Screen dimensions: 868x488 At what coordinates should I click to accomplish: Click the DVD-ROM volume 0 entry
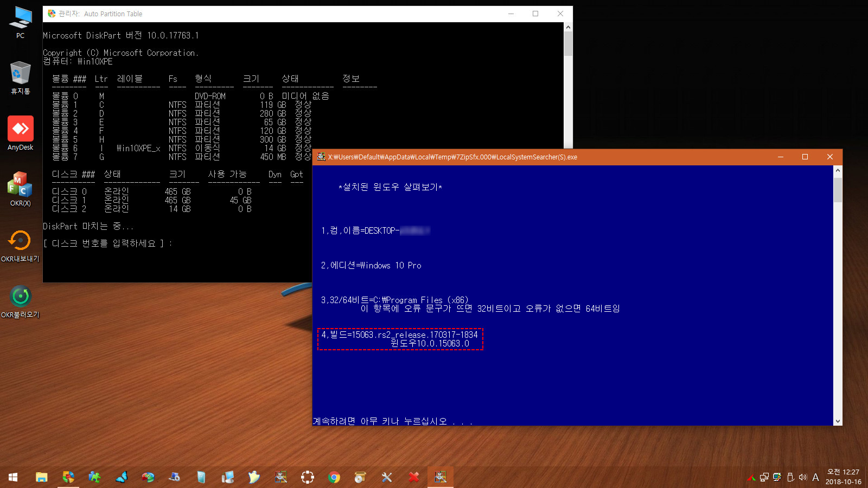tap(190, 96)
